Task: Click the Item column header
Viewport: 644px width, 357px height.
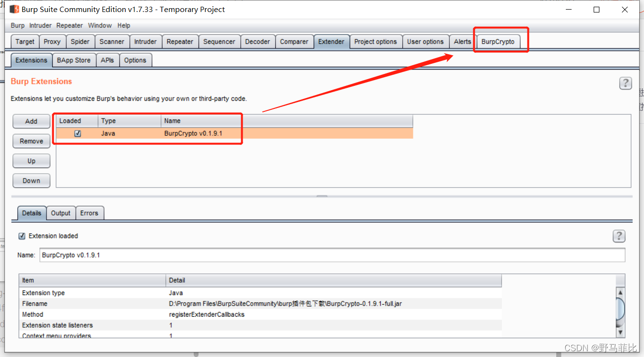Action: point(93,280)
